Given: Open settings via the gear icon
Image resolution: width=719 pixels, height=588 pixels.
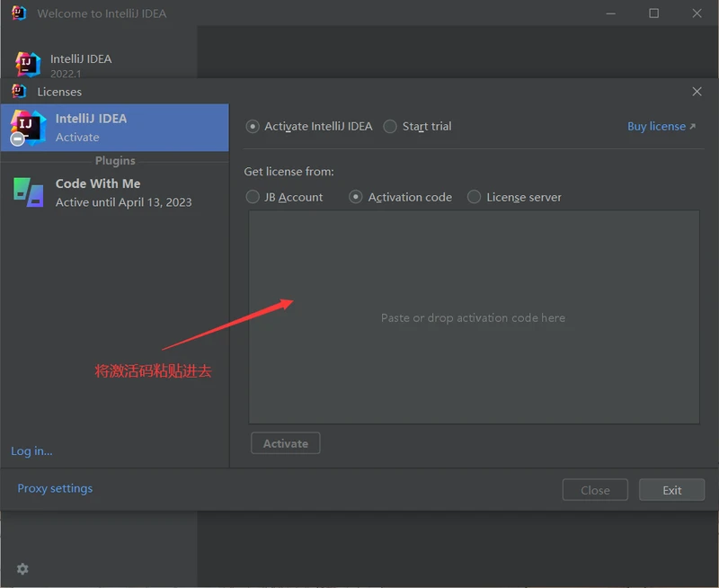Looking at the screenshot, I should [x=22, y=569].
